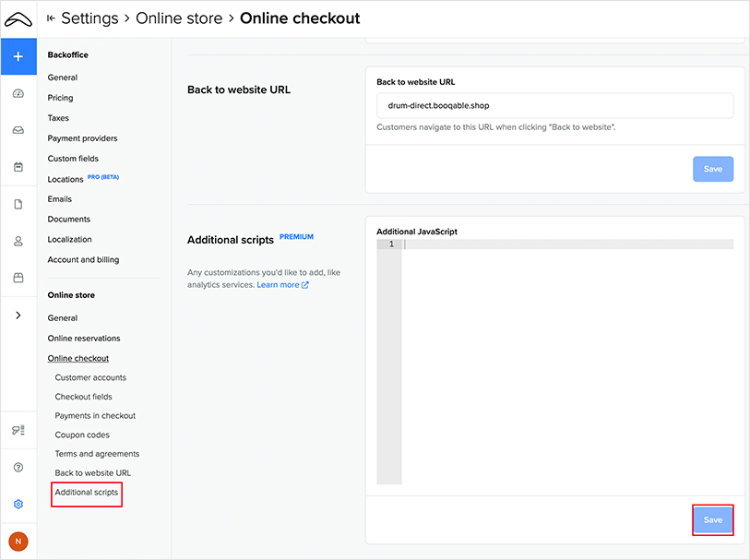Viewport: 750px width, 560px height.
Task: Click the help question mark icon
Action: [18, 468]
